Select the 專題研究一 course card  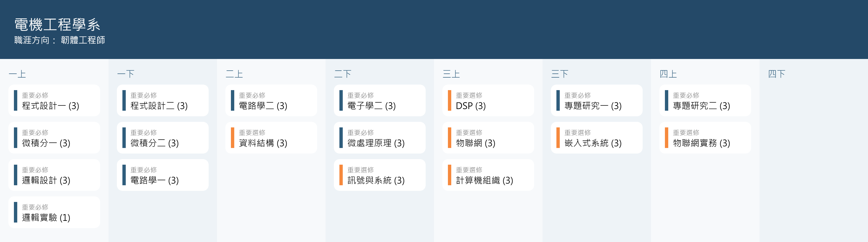coord(596,101)
